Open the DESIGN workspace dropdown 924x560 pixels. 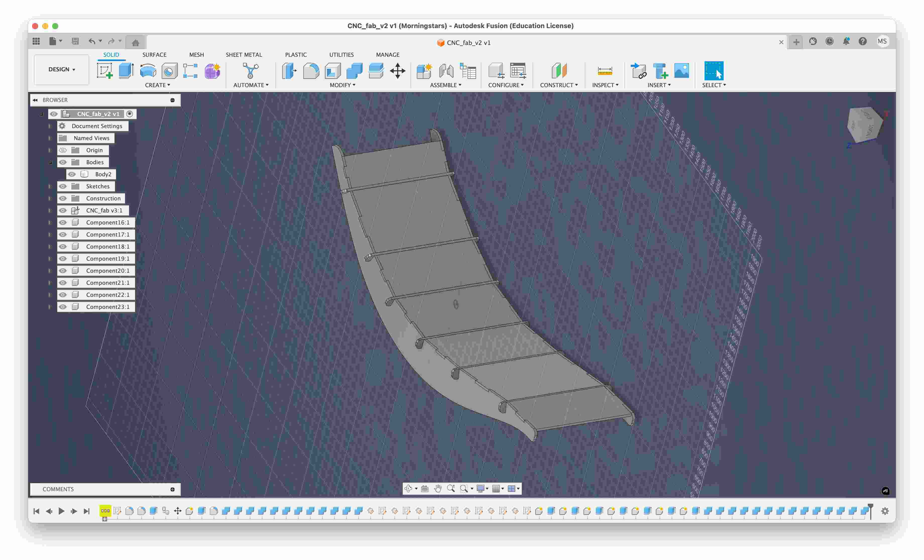click(62, 69)
